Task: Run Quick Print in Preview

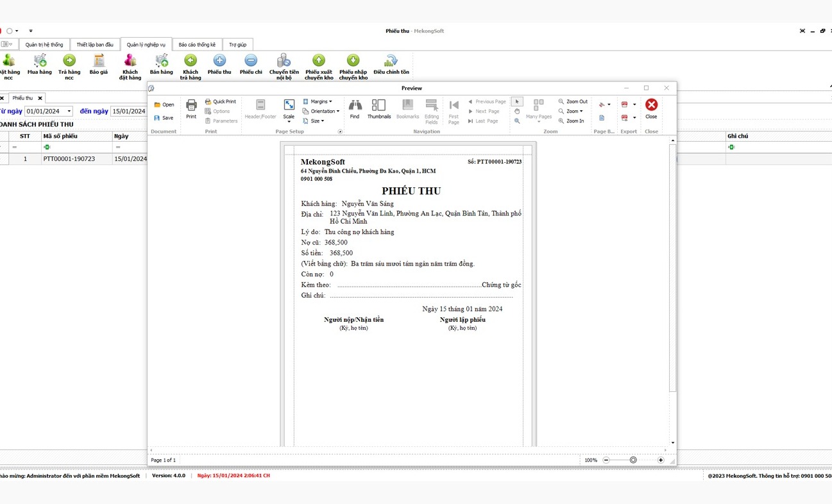Action: (221, 101)
